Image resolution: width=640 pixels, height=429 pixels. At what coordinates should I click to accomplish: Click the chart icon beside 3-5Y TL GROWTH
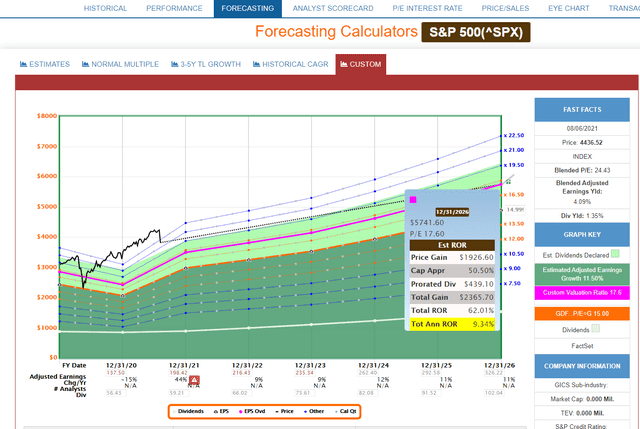175,64
